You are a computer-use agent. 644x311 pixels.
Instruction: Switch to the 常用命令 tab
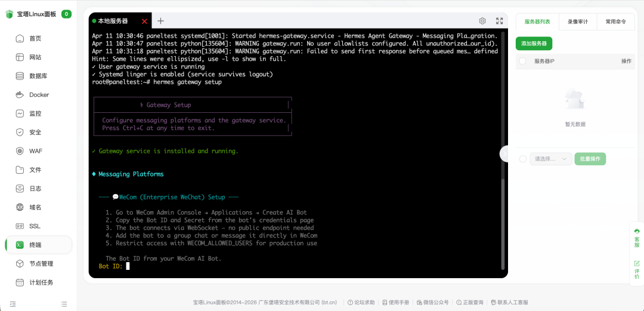click(615, 22)
